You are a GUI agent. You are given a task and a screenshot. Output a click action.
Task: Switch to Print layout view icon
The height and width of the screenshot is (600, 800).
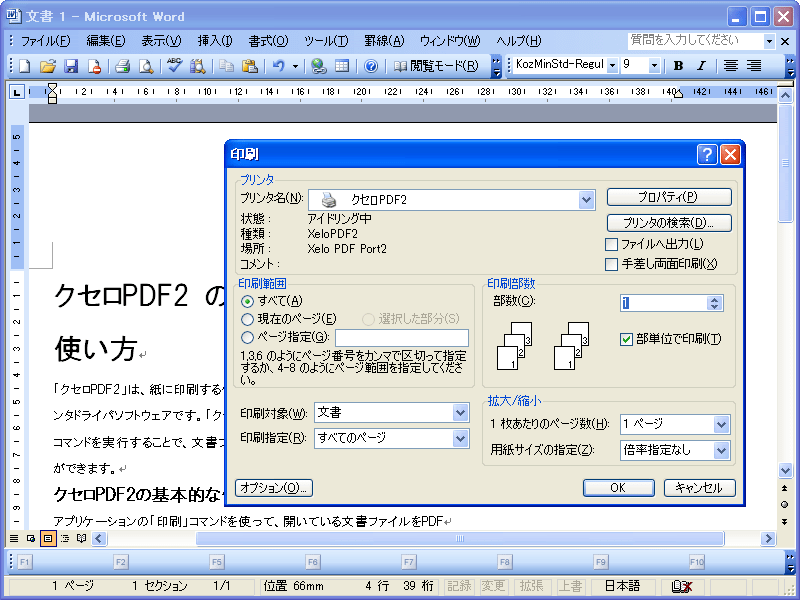48,538
